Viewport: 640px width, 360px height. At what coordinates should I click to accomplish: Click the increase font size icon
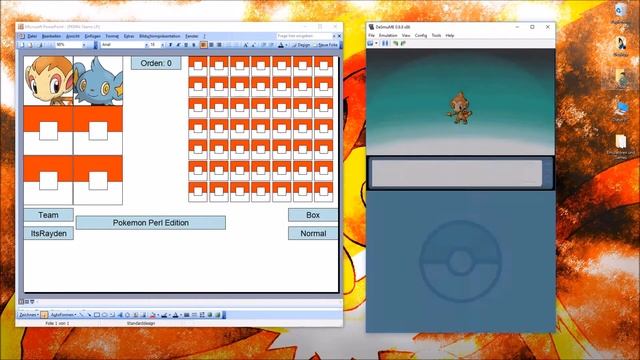coord(246,45)
